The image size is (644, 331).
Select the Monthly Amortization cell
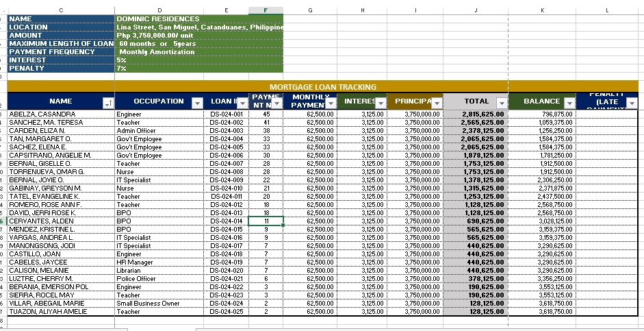pyautogui.click(x=198, y=52)
